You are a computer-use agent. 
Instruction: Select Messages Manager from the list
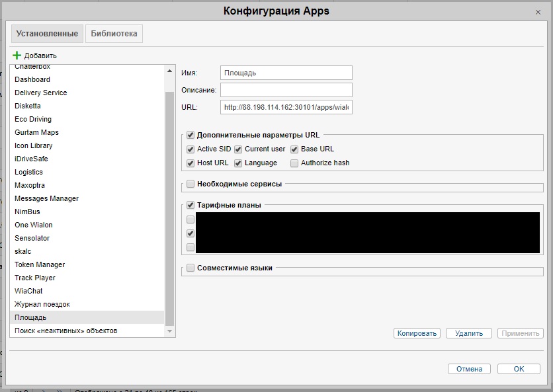[46, 198]
